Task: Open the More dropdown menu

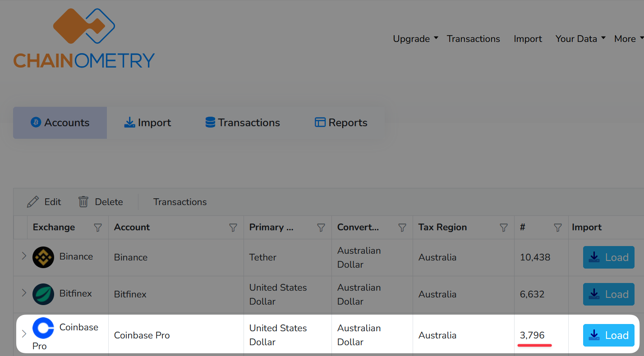Action: (629, 39)
